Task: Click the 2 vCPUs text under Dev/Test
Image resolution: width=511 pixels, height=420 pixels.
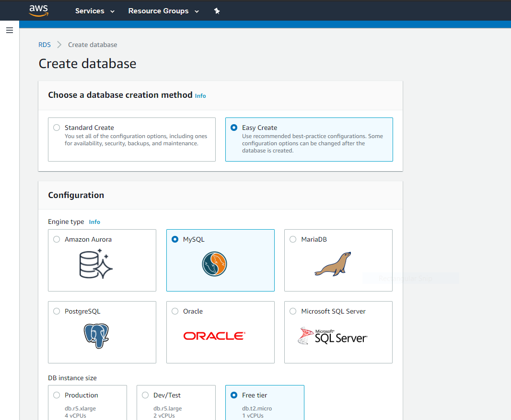Action: 164,416
